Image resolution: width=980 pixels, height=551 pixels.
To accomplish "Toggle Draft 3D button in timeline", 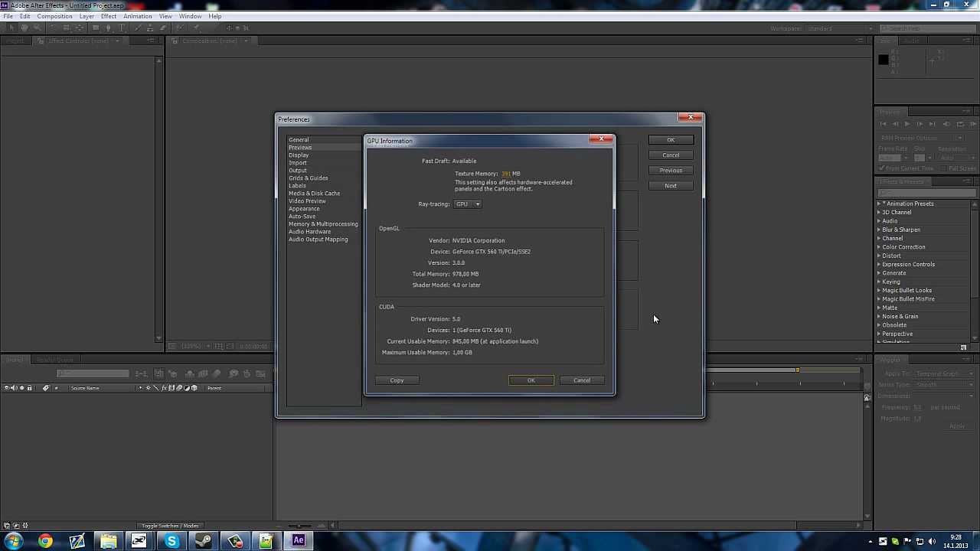I will point(172,373).
